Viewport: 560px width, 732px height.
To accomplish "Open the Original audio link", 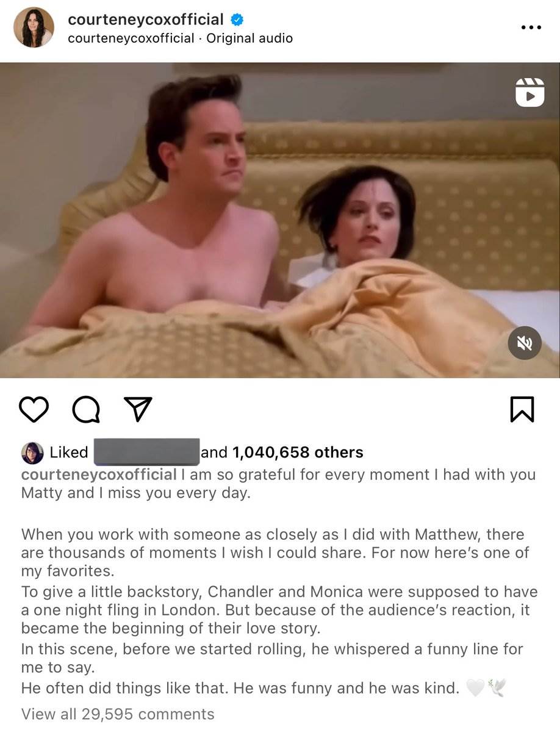I will point(249,38).
